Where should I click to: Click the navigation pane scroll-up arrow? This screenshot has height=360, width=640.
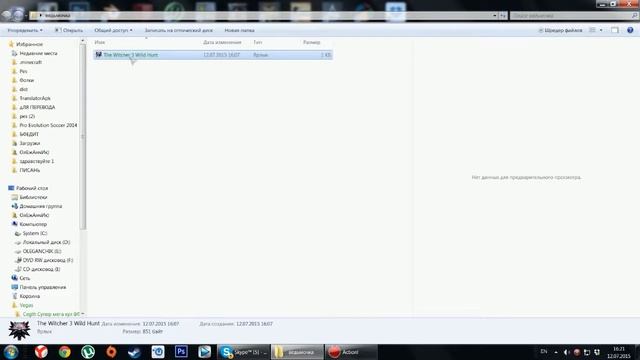point(83,41)
